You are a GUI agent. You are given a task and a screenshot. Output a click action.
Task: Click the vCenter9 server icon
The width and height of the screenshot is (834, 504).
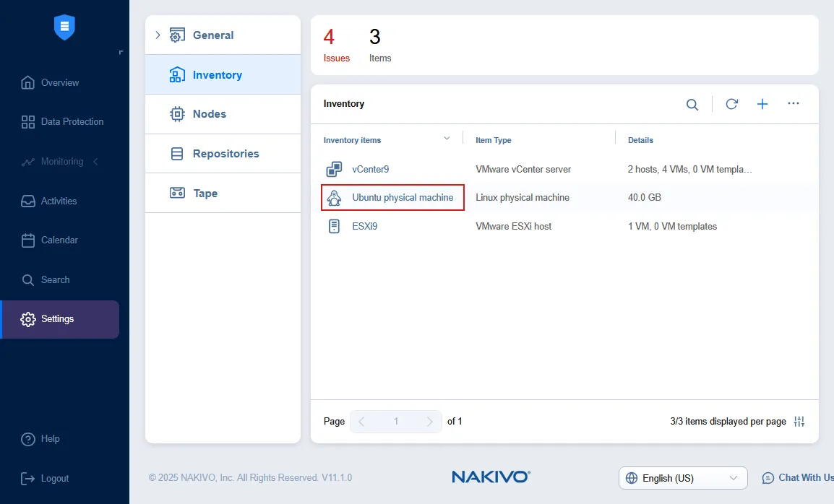coord(334,169)
